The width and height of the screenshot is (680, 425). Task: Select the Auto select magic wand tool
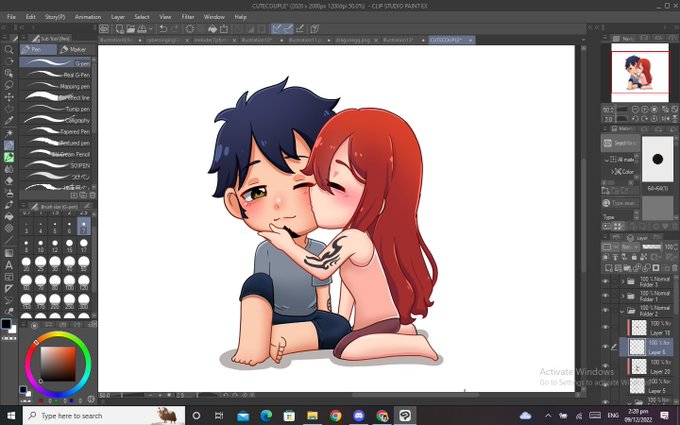[x=8, y=133]
